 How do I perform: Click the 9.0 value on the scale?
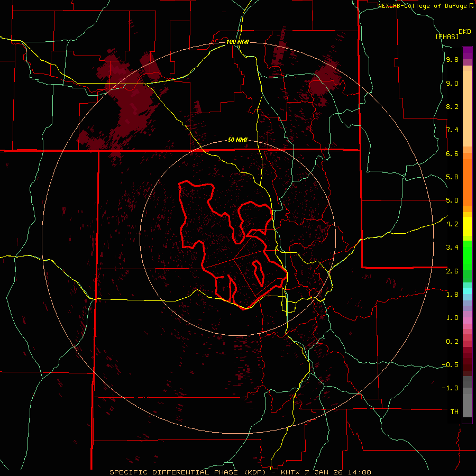click(452, 84)
